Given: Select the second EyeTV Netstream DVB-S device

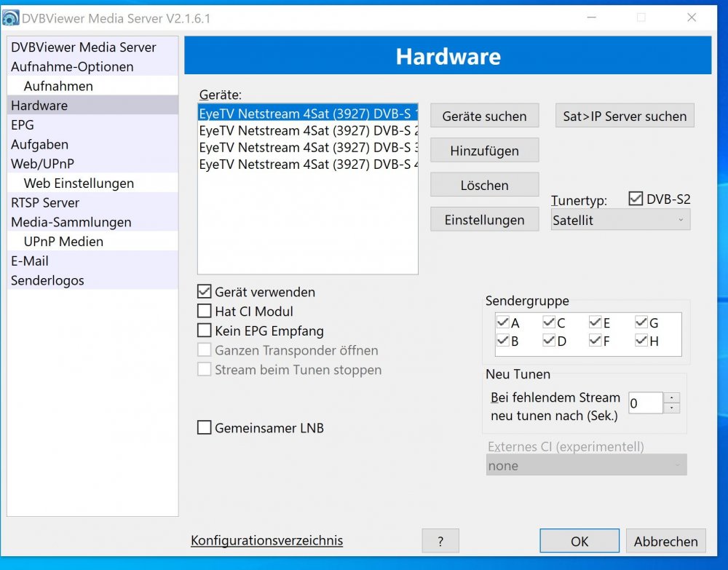Looking at the screenshot, I should pos(307,131).
